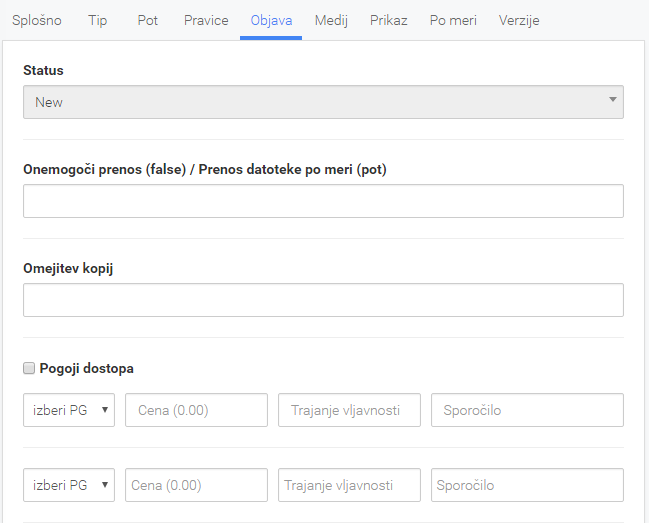Screen dimensions: 649x523
Task: Open the Po meri tab
Action: pyautogui.click(x=453, y=20)
